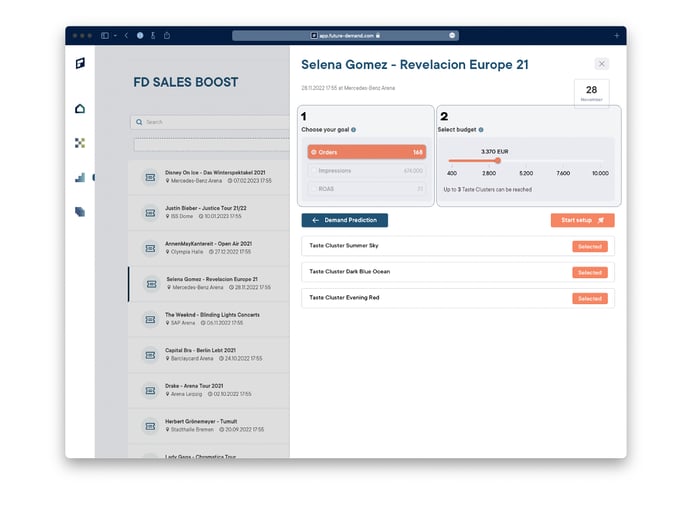
Task: Click the browser back arrow
Action: 126,36
